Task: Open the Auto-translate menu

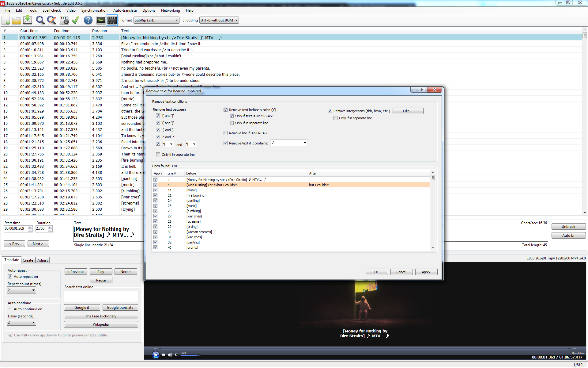Action: (125, 10)
